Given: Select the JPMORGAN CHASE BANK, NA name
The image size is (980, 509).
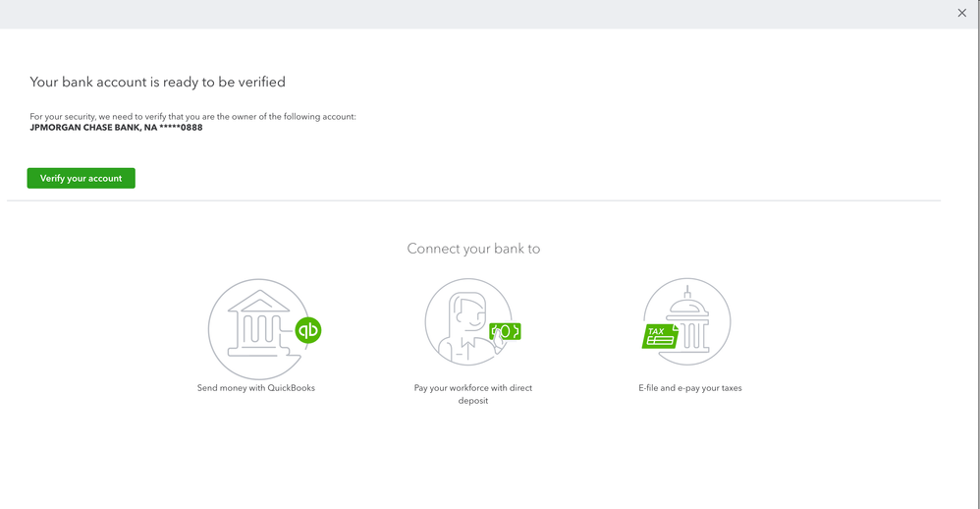Looking at the screenshot, I should pyautogui.click(x=92, y=128).
